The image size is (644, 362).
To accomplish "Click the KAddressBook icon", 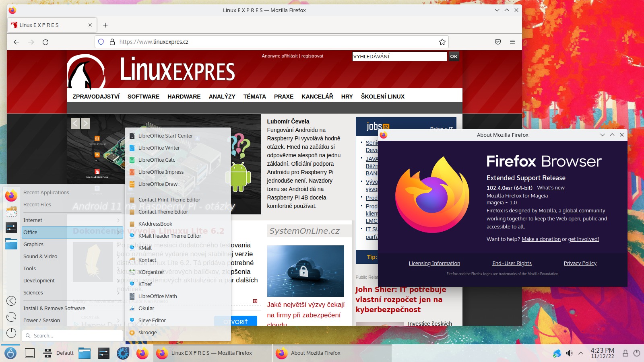I will (x=132, y=224).
